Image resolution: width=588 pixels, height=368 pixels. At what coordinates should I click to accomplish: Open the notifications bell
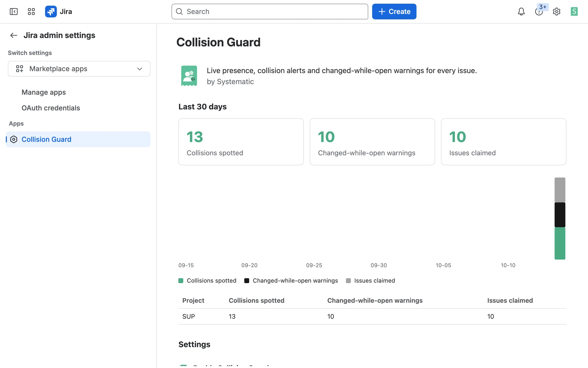click(521, 12)
